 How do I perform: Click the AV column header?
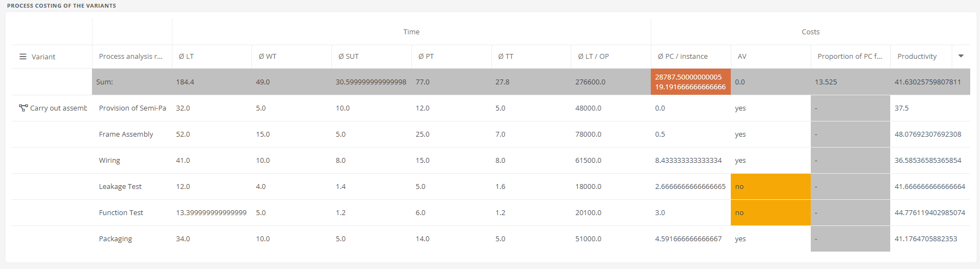click(742, 57)
